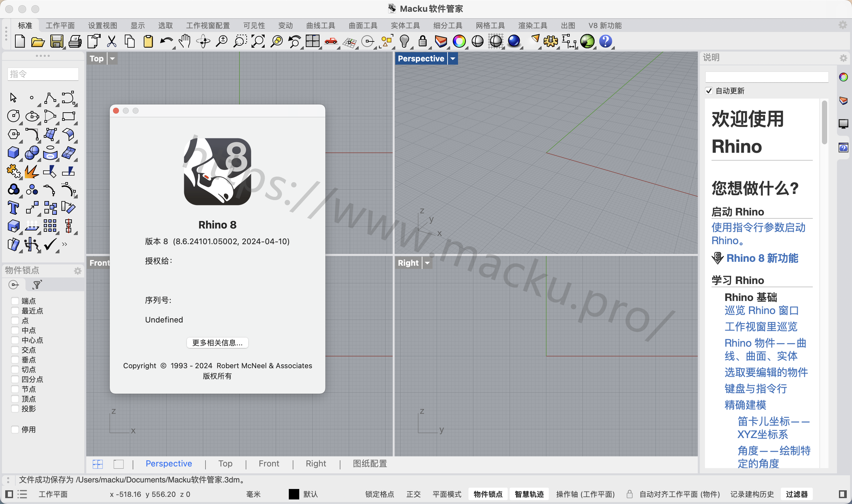
Task: Open the Perspective viewport dropdown arrow
Action: tap(453, 58)
